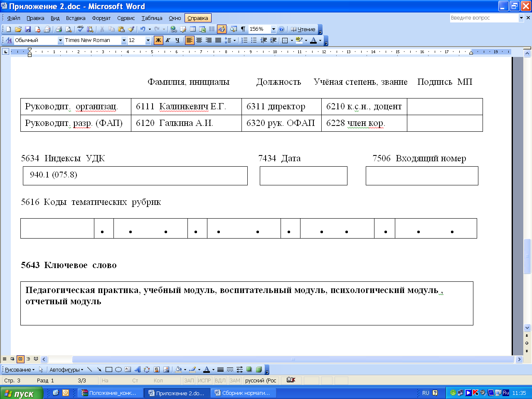Choose Shadow Style on Drawing toolbar
The height and width of the screenshot is (399, 532).
tap(249, 369)
